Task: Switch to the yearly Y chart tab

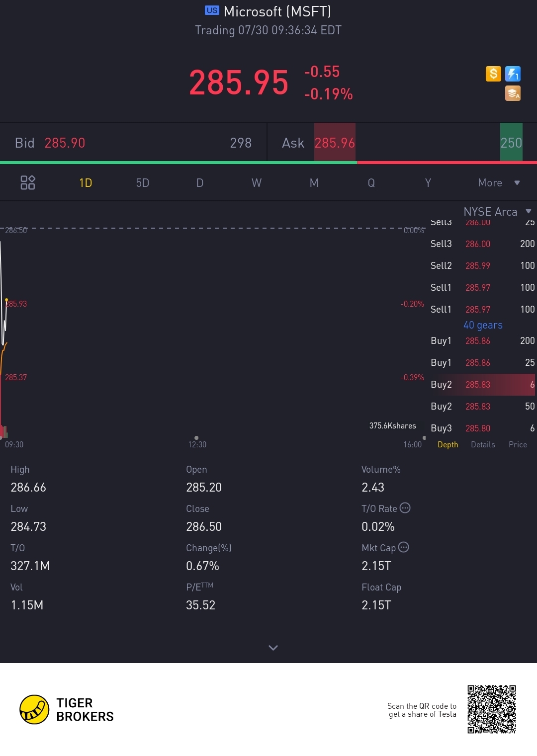Action: point(428,183)
